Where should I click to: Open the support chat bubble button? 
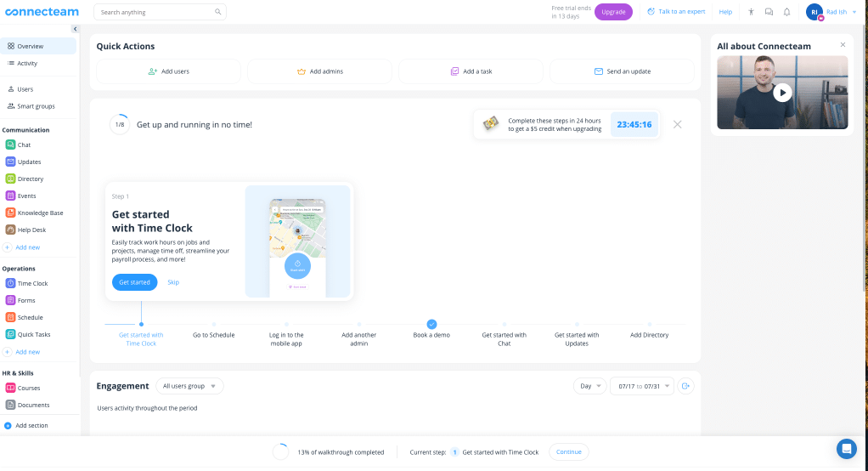pos(847,449)
